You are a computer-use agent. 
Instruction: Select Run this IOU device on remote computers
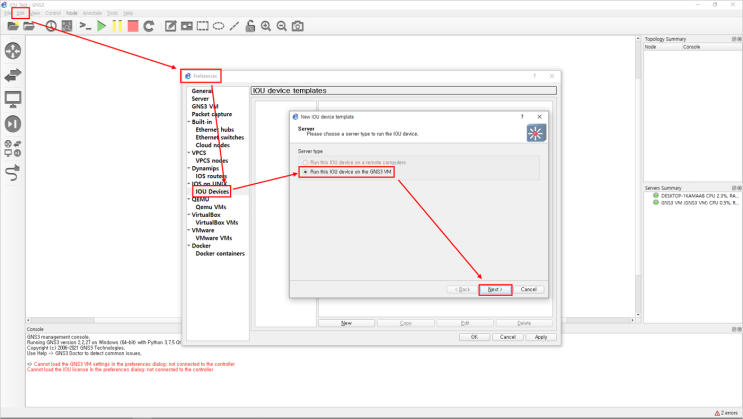[x=354, y=162]
